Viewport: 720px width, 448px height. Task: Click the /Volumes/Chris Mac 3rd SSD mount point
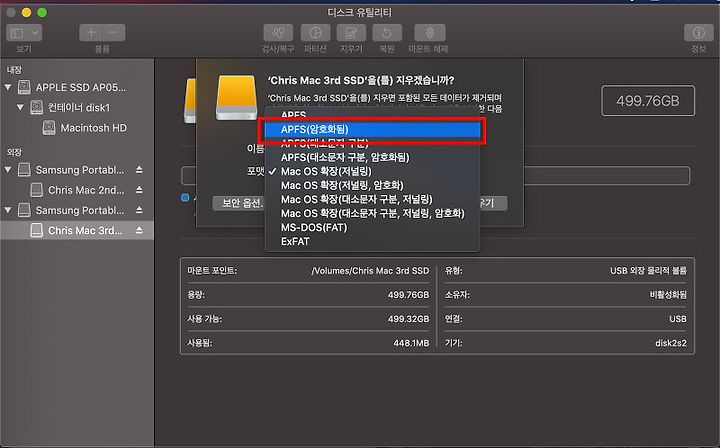point(370,271)
